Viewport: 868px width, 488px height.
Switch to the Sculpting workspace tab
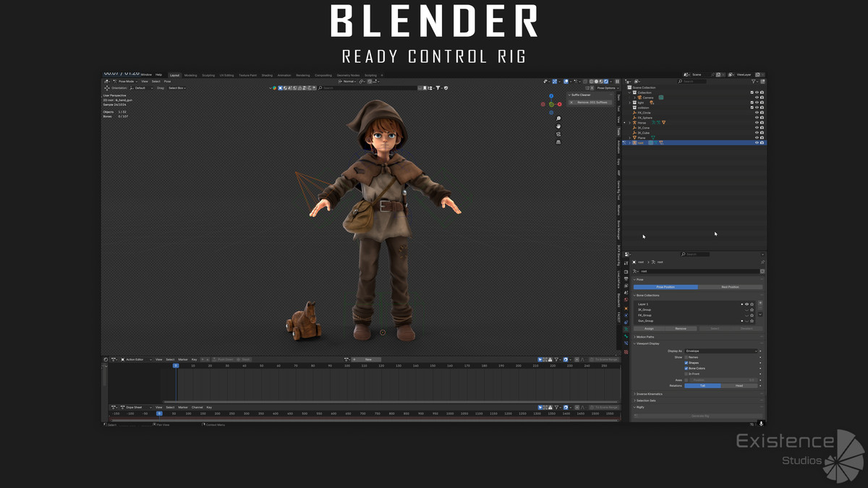coord(208,75)
